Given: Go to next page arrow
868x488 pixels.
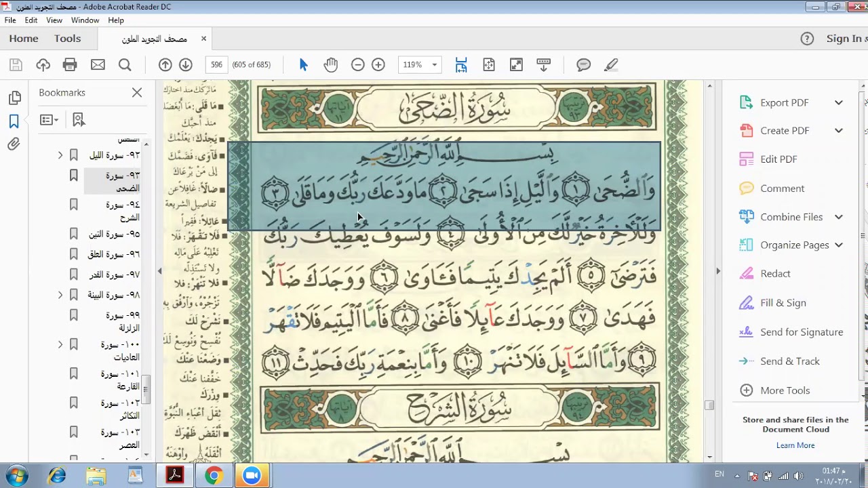Looking at the screenshot, I should [x=186, y=65].
